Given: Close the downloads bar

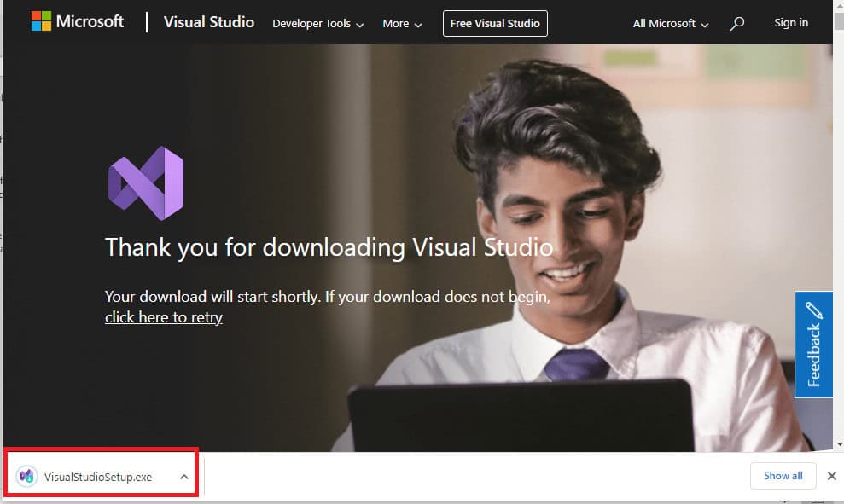Looking at the screenshot, I should click(x=831, y=476).
